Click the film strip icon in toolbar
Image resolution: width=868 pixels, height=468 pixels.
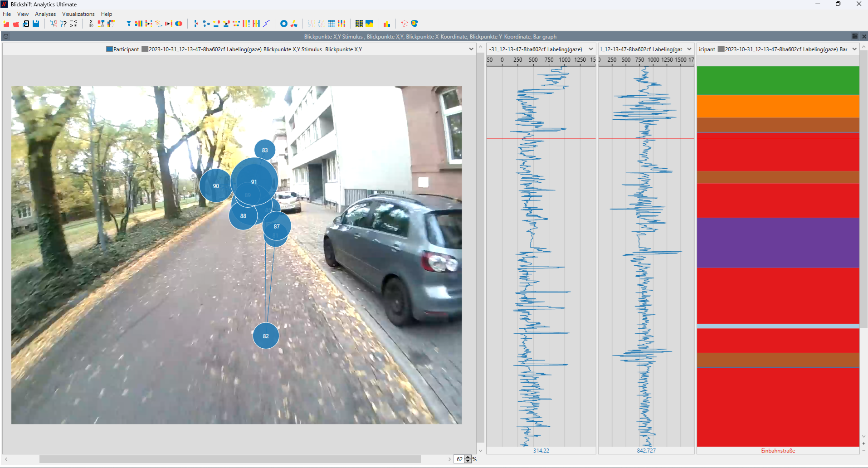coord(359,24)
